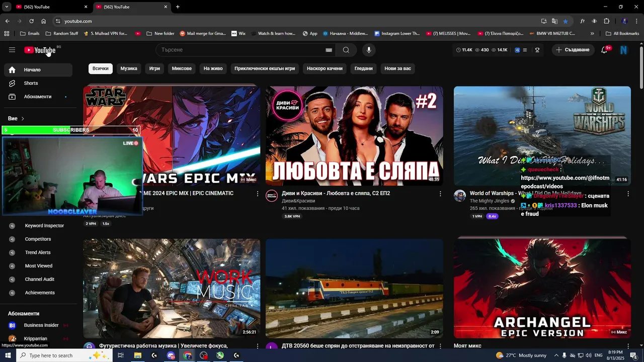
Task: Select the Нови за вас chip
Action: point(397,68)
